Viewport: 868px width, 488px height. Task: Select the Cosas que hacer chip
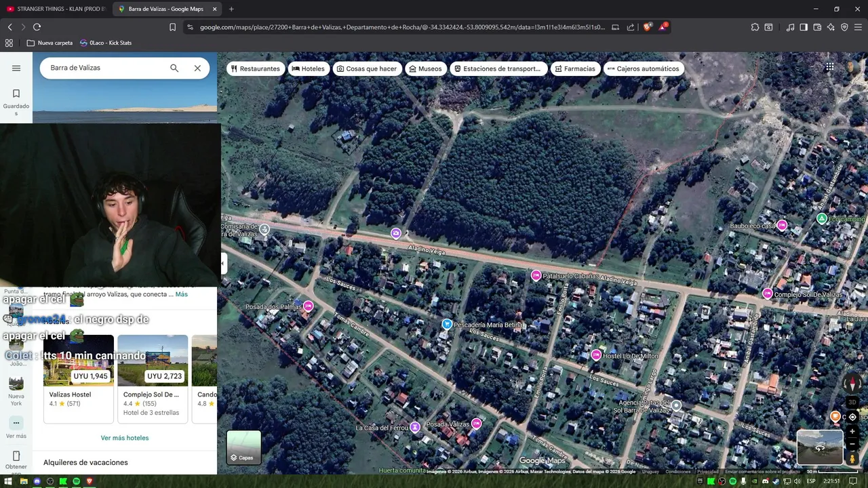368,68
